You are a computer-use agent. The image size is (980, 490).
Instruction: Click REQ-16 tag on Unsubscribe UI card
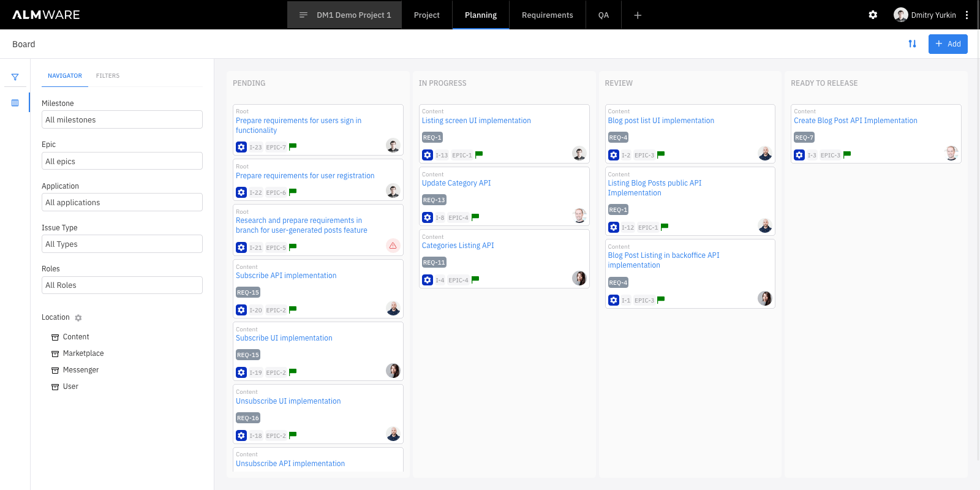pos(248,418)
